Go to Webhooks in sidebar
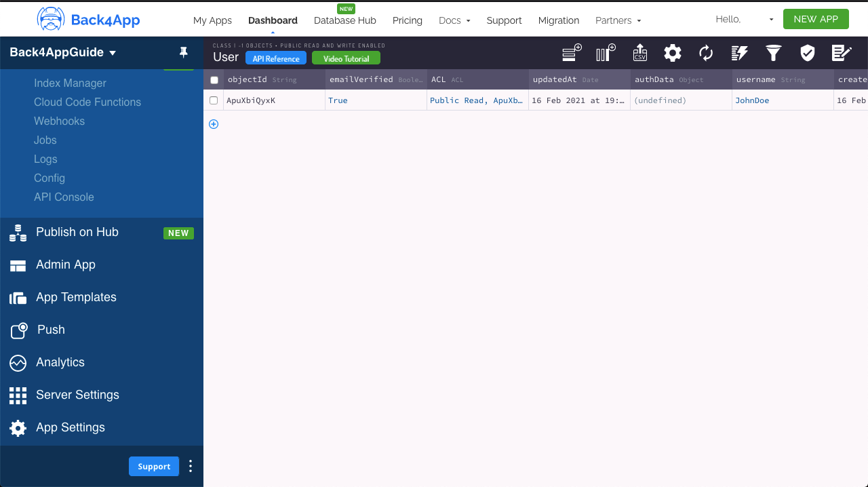This screenshot has width=868, height=487. (x=60, y=121)
